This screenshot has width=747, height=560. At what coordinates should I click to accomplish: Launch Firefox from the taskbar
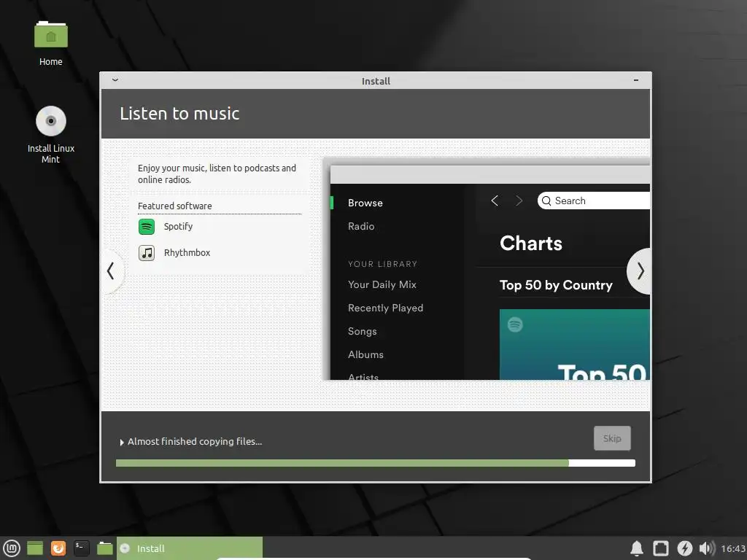(x=58, y=548)
